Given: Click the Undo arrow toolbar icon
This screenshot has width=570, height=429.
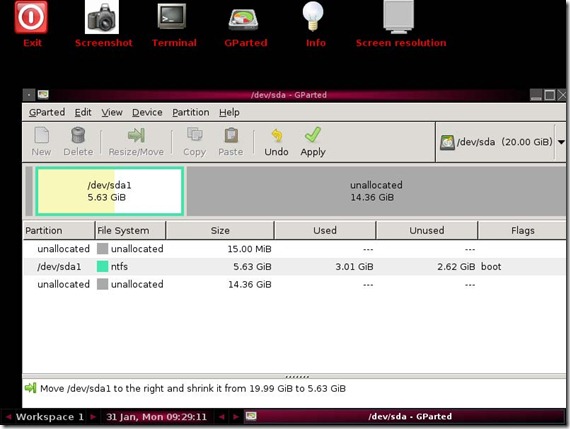Looking at the screenshot, I should (277, 136).
